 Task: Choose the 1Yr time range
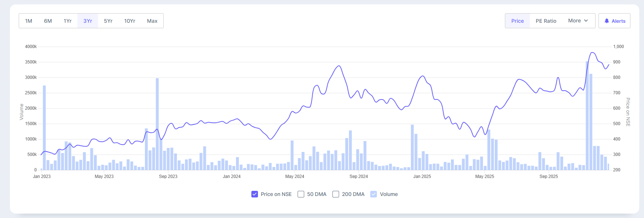pos(68,21)
